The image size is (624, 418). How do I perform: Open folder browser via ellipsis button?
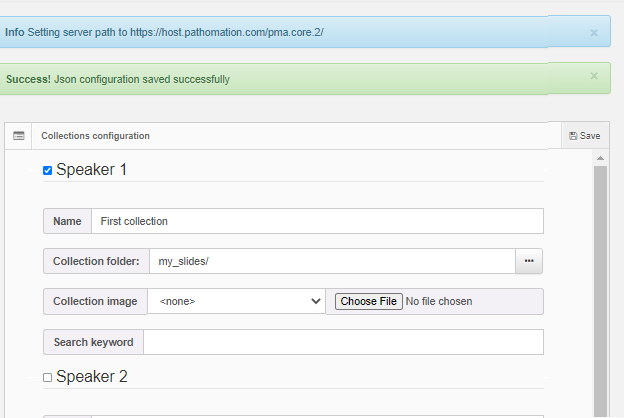[529, 261]
